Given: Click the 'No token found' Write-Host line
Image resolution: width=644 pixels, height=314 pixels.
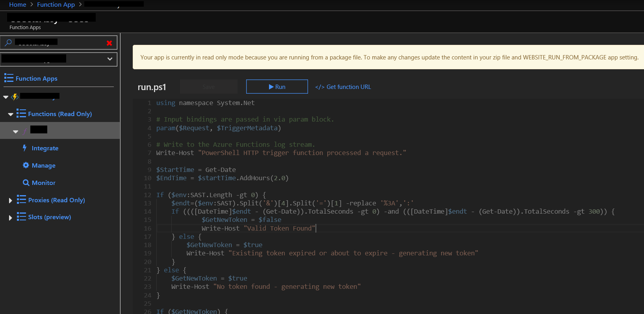Looking at the screenshot, I should point(266,287).
